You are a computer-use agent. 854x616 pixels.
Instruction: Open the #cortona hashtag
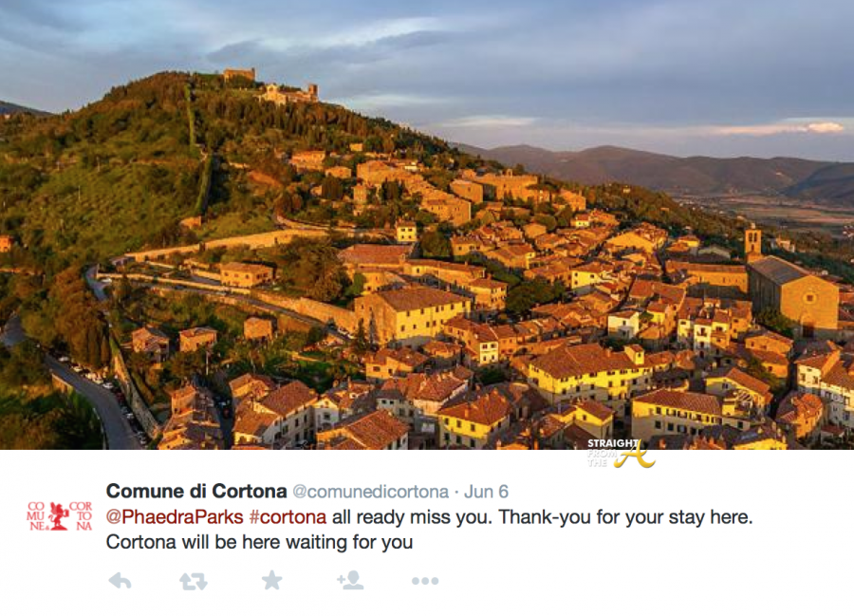288,517
